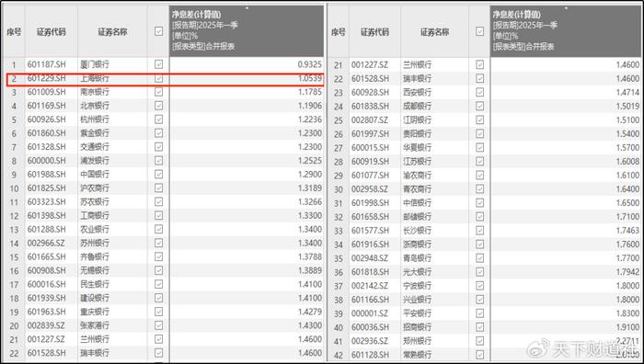Select code cell 600000.SH
The height and width of the screenshot is (364, 644).
(x=46, y=161)
